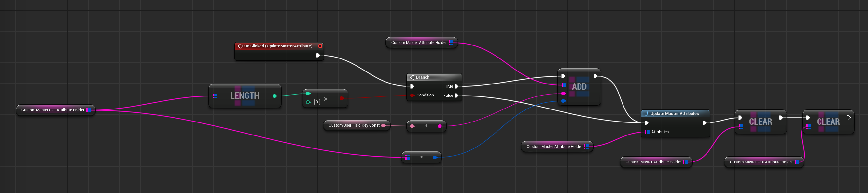Click the LENGTH node's green integer output pin
The height and width of the screenshot is (193, 868).
[x=274, y=96]
